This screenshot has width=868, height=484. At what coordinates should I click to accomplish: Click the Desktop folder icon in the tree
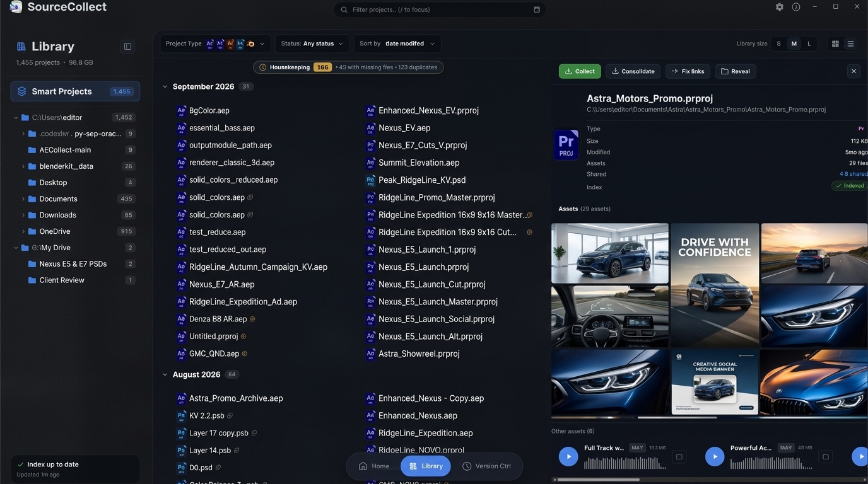pyautogui.click(x=32, y=183)
